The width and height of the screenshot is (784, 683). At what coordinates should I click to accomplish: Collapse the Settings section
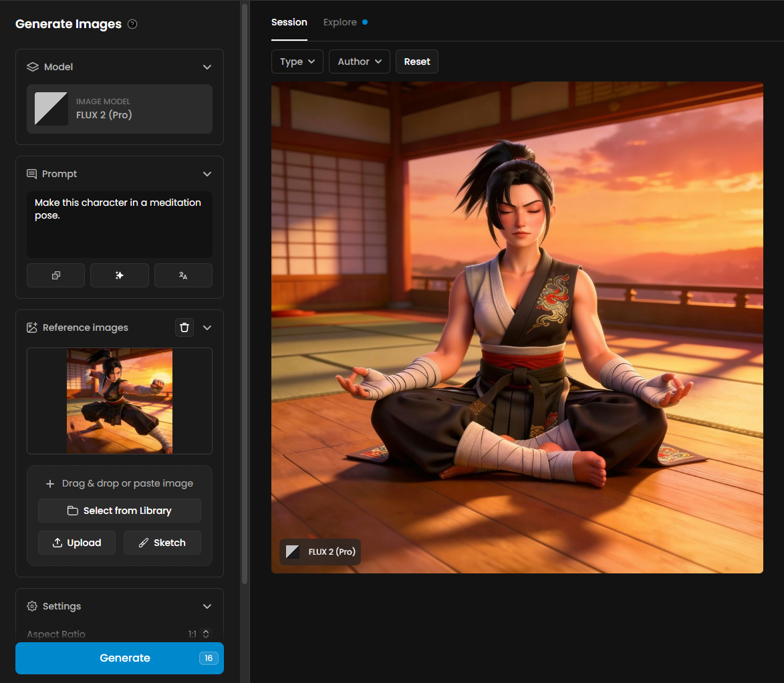(207, 606)
